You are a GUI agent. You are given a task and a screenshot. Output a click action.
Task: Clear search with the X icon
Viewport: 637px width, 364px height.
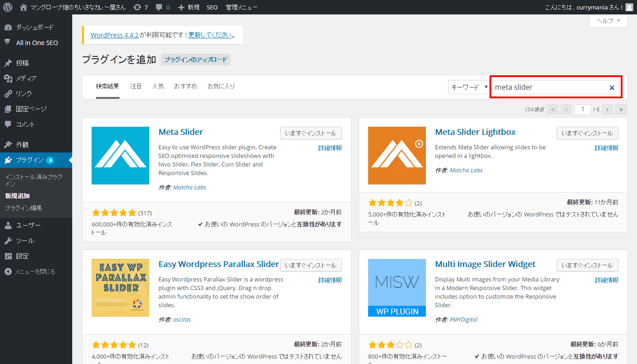[x=612, y=88]
